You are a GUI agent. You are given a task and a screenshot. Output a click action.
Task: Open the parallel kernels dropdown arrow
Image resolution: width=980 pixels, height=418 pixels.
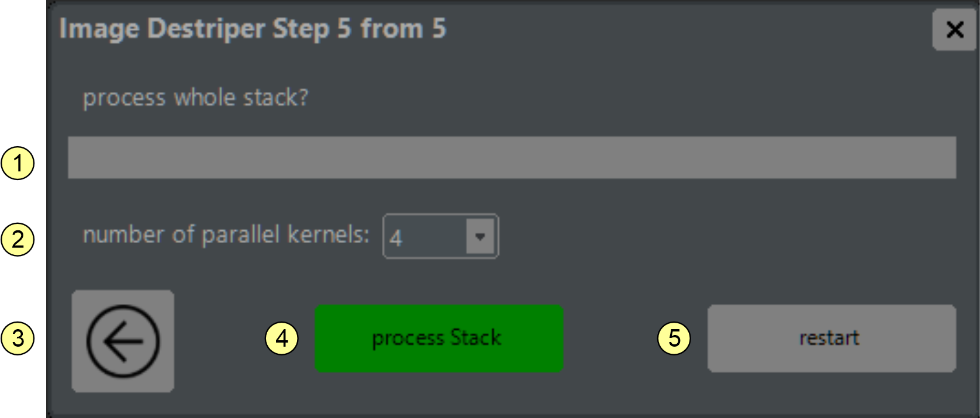tap(480, 237)
